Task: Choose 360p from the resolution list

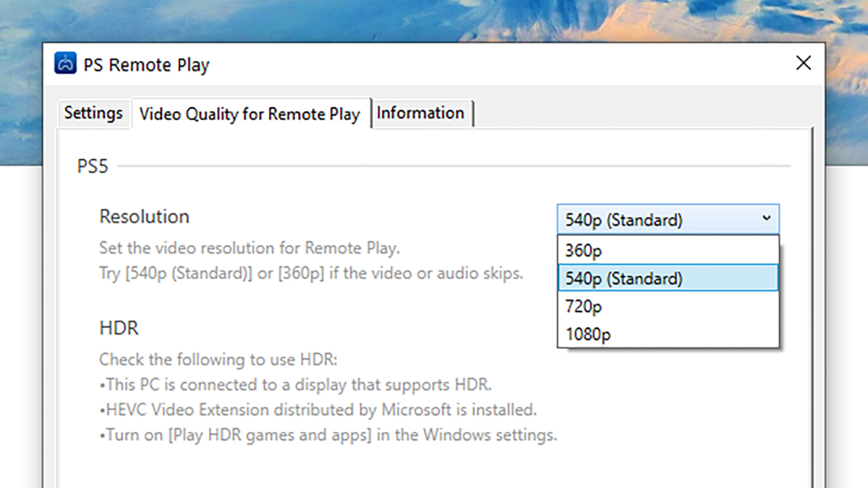Action: point(668,250)
